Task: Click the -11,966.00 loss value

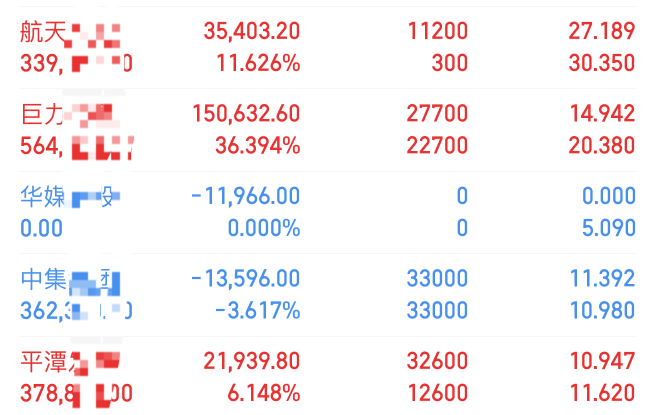Action: pyautogui.click(x=245, y=195)
